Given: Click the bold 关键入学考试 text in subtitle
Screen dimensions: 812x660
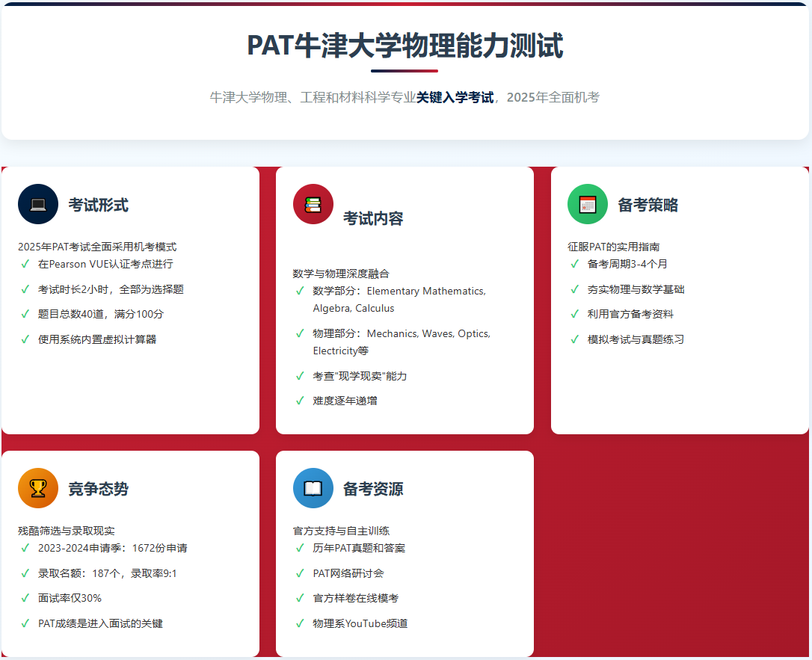Looking at the screenshot, I should 455,97.
